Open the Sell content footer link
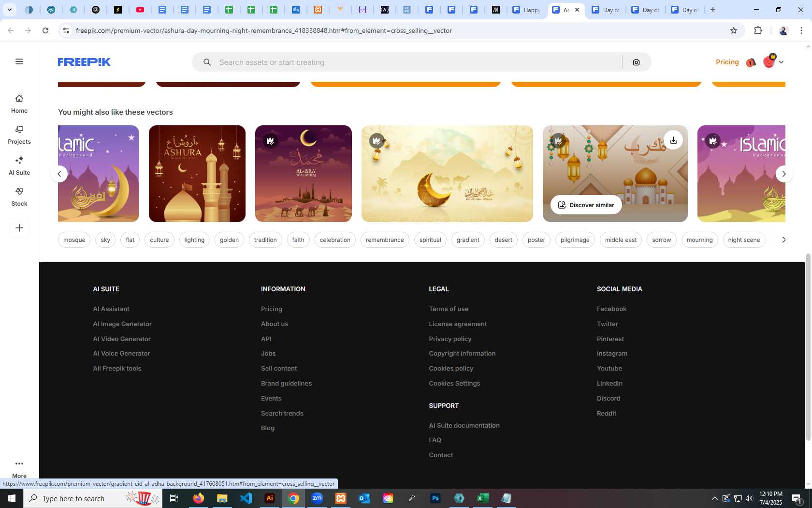 coord(279,368)
